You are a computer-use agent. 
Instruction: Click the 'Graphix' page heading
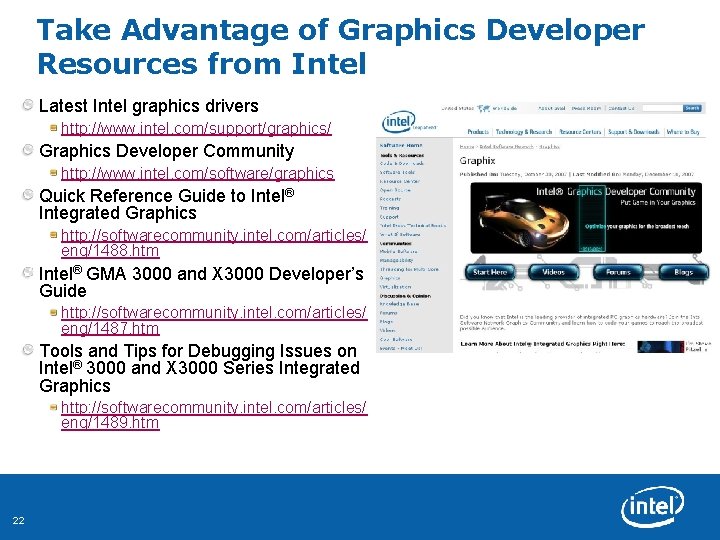click(x=478, y=161)
